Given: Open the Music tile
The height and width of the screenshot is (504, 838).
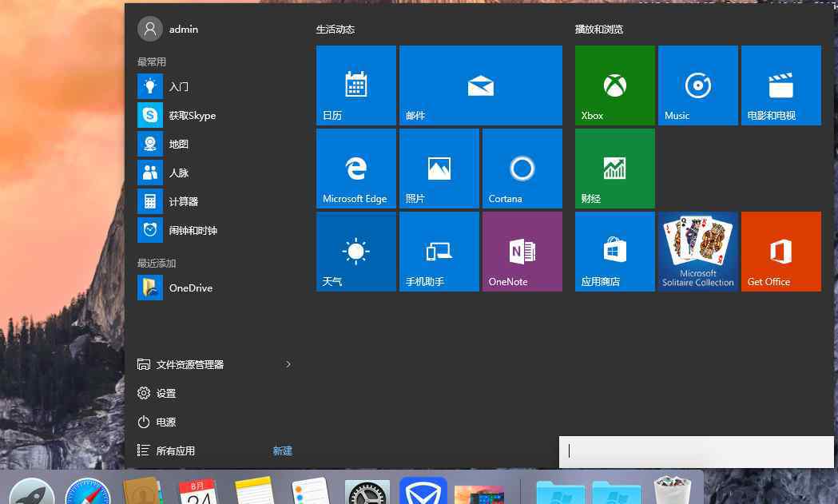Looking at the screenshot, I should pyautogui.click(x=698, y=85).
